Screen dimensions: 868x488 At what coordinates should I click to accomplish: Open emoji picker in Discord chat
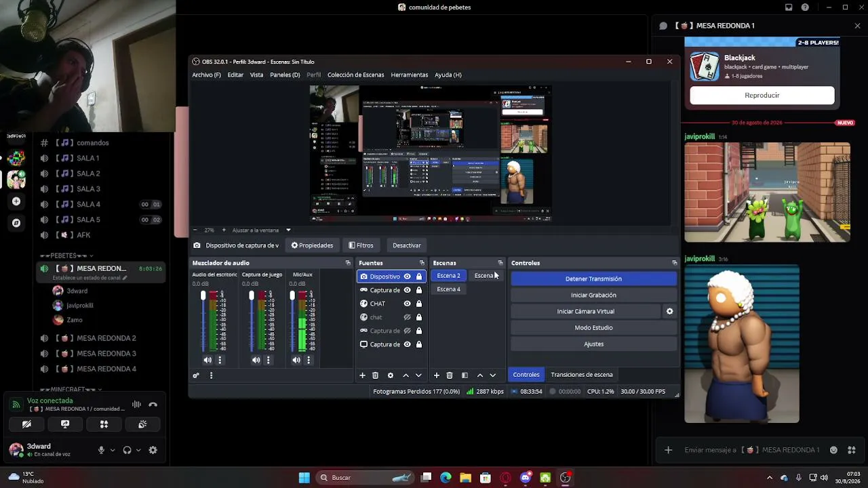pos(833,450)
